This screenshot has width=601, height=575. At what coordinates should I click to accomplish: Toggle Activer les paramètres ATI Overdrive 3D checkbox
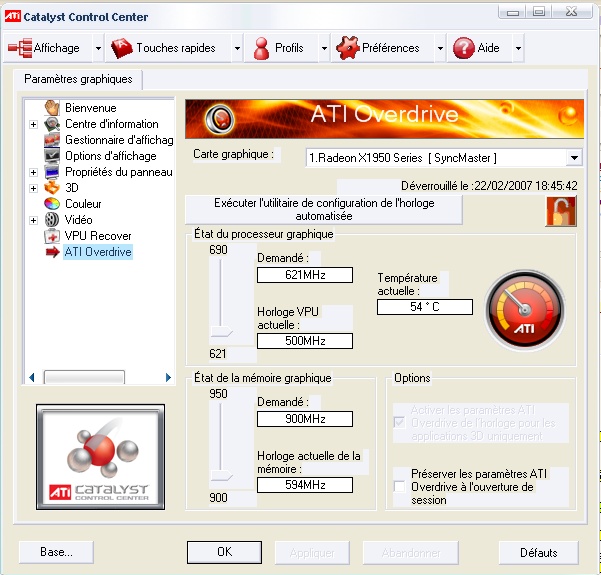399,422
